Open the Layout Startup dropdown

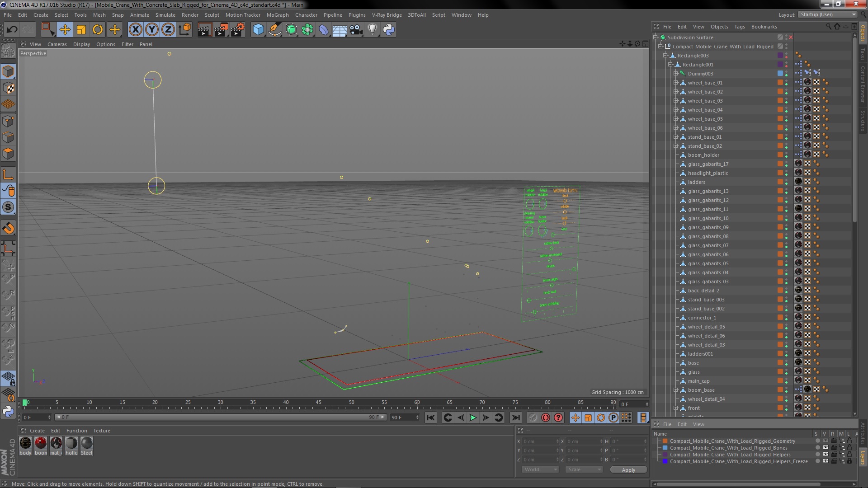(827, 14)
